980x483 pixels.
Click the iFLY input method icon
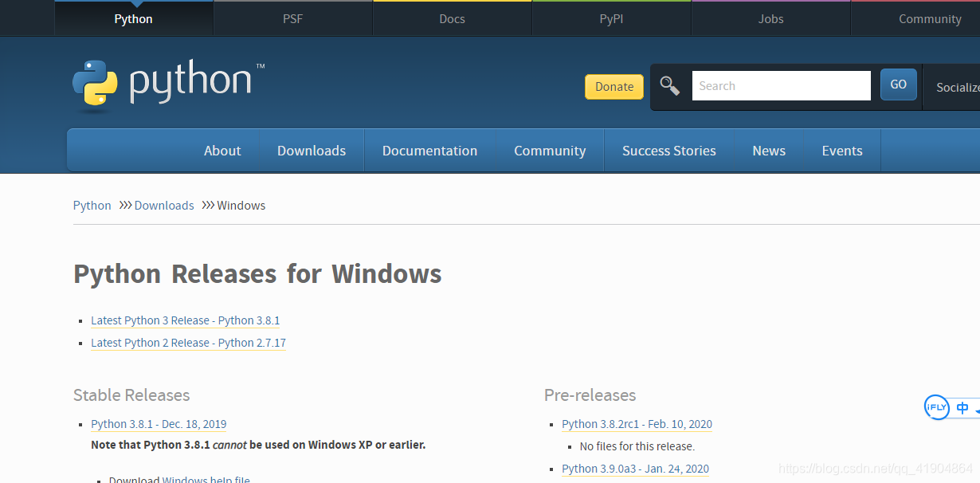pos(936,407)
